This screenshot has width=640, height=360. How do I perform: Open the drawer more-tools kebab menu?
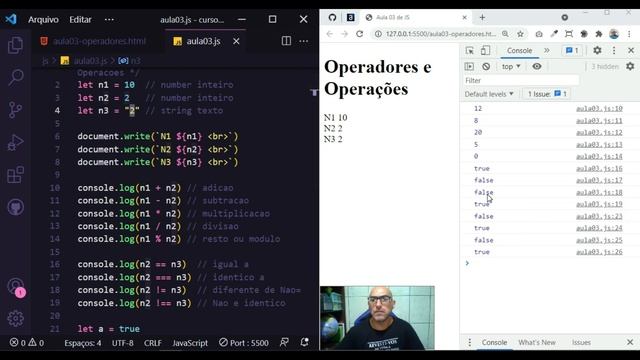click(x=469, y=342)
